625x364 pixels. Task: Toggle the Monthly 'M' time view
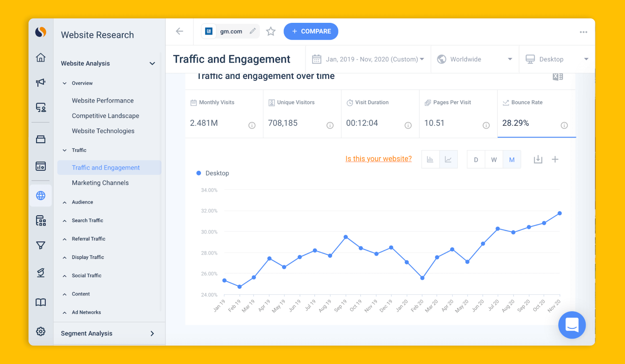(511, 159)
